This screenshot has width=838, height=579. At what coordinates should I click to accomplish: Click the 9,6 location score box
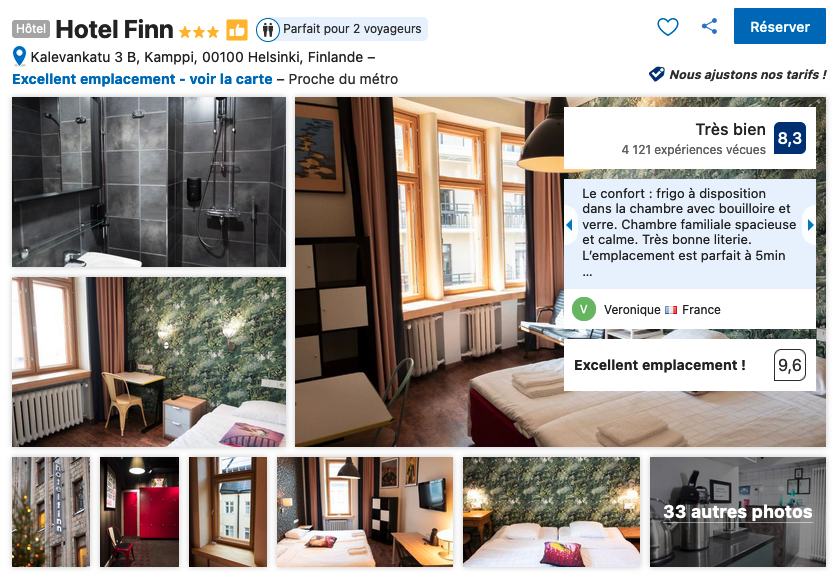click(x=789, y=365)
